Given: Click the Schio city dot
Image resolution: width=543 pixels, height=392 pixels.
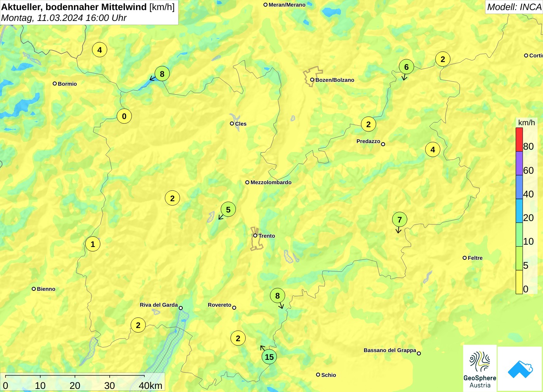Looking at the screenshot, I should [318, 375].
